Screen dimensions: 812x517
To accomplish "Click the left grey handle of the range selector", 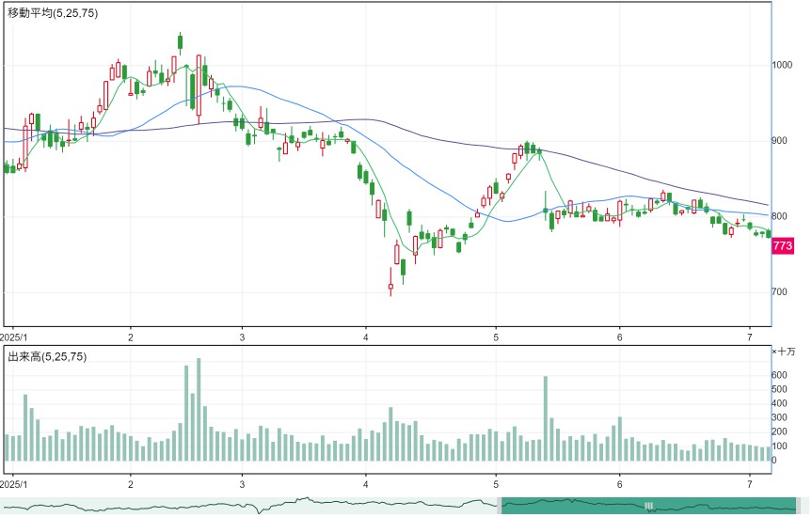I will (x=500, y=506).
